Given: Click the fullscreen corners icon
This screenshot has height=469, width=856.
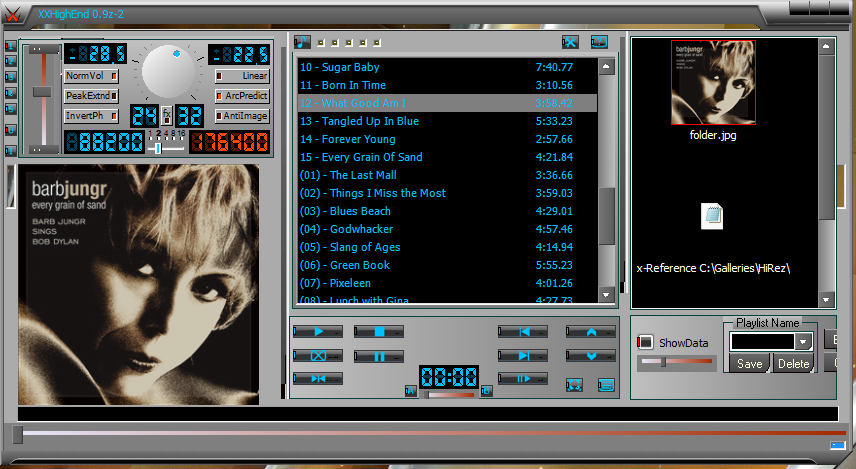Looking at the screenshot, I should pyautogui.click(x=574, y=385).
